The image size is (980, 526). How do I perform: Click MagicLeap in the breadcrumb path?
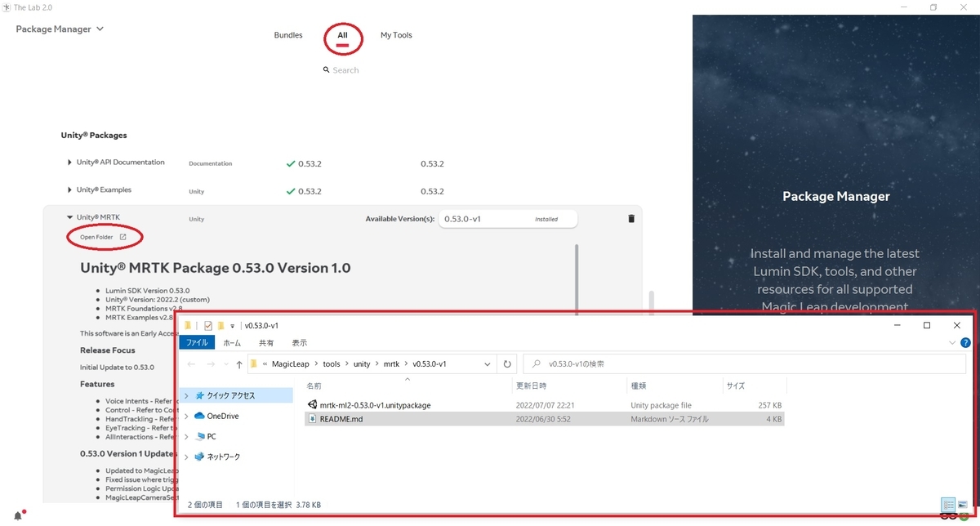click(x=291, y=363)
